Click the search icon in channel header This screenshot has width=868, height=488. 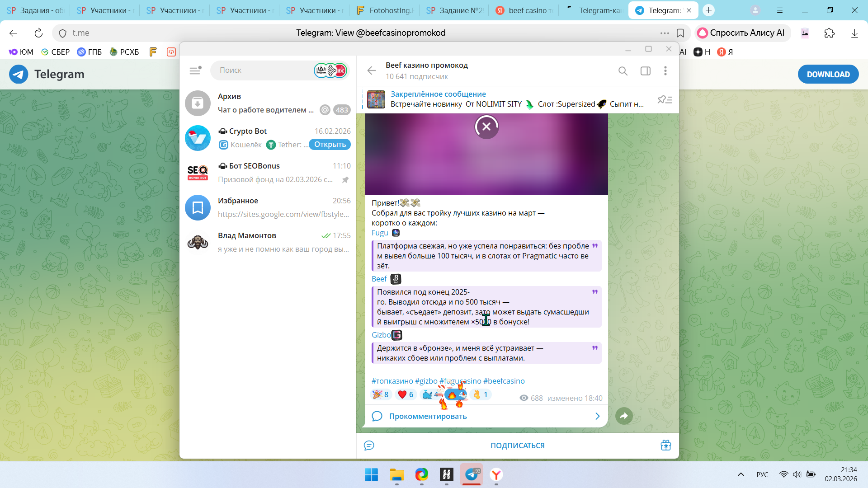(623, 71)
